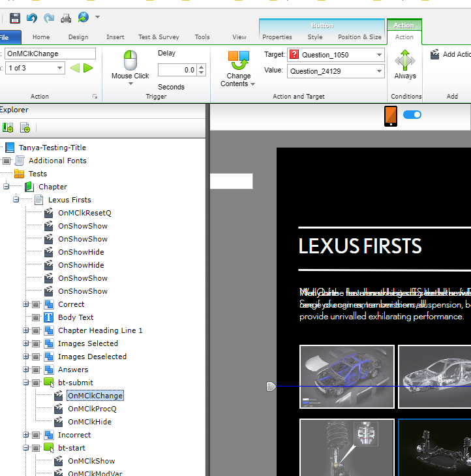Switch to Button Style tab

pos(315,37)
